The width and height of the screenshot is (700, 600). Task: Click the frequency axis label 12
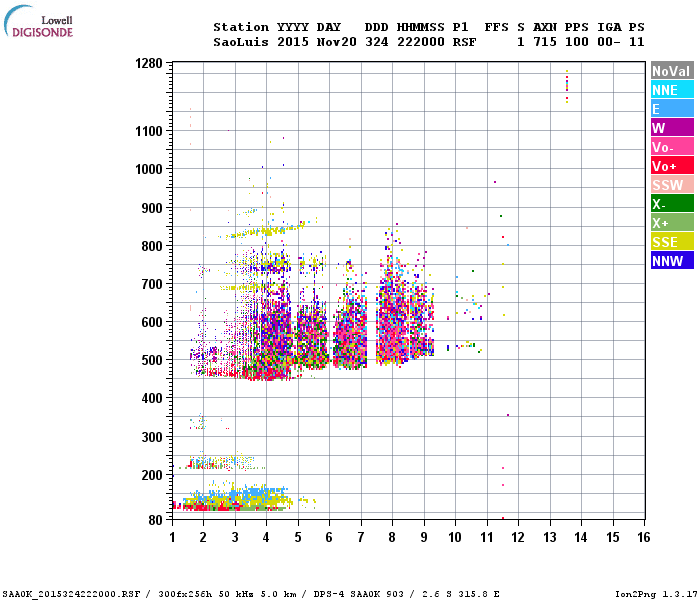518,537
